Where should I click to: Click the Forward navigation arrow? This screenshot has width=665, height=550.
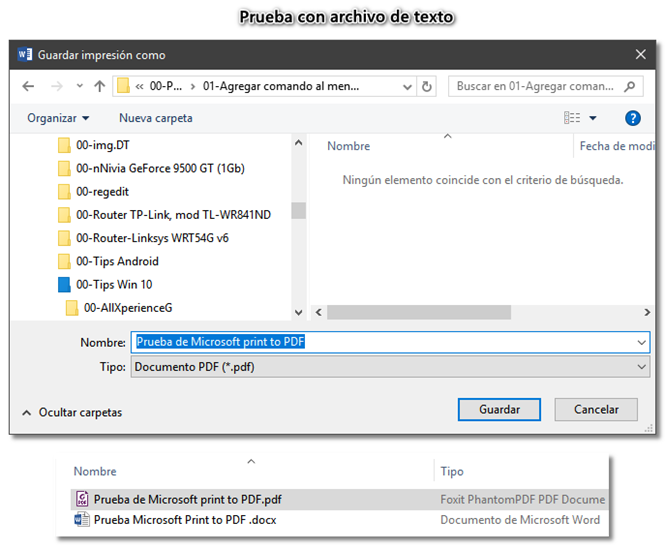[56, 87]
